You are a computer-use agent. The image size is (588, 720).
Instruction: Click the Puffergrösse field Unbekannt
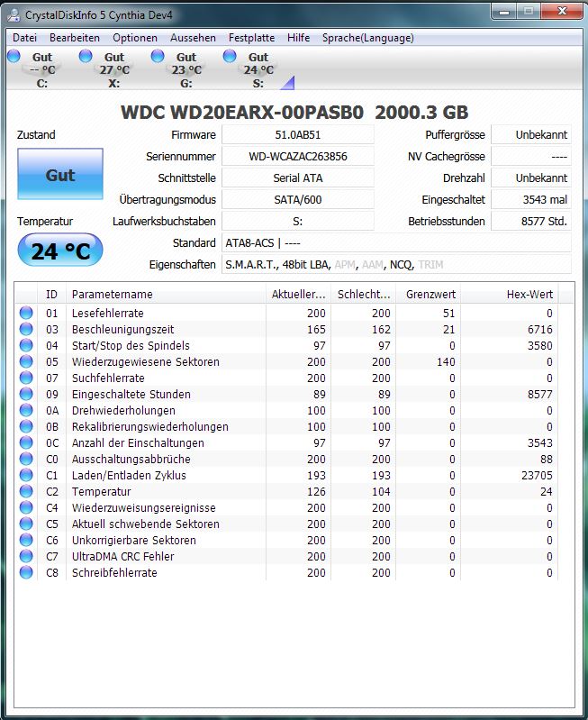(531, 135)
